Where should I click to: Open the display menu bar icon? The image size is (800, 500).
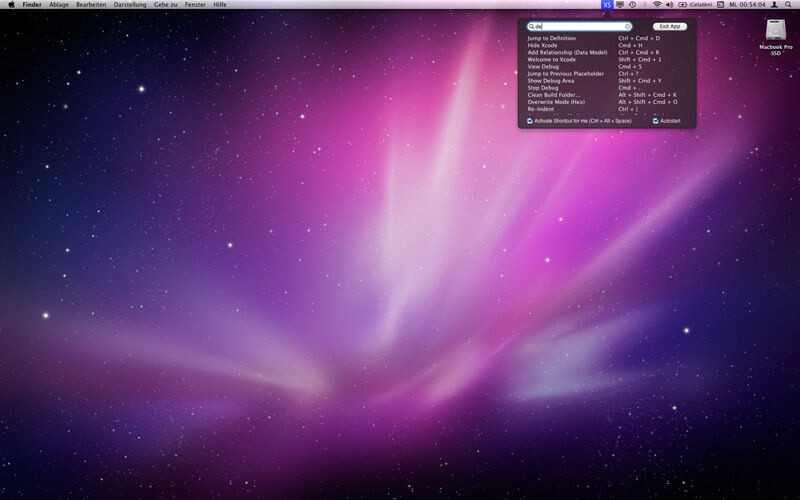pyautogui.click(x=620, y=5)
